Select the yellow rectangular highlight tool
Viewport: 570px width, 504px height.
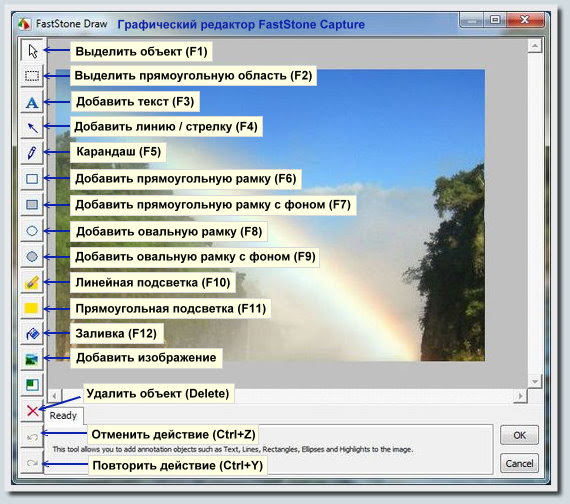[32, 308]
